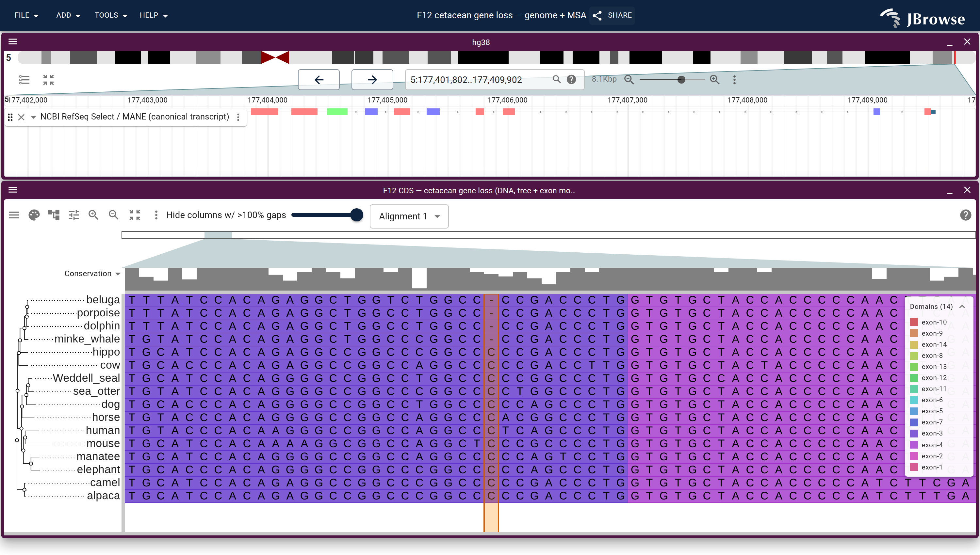
Task: Click the chromosome 5 centromere on ideogram
Action: 275,57
